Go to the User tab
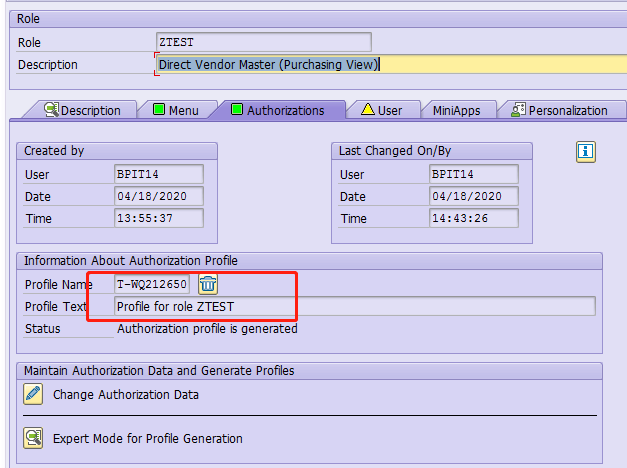 [x=382, y=110]
